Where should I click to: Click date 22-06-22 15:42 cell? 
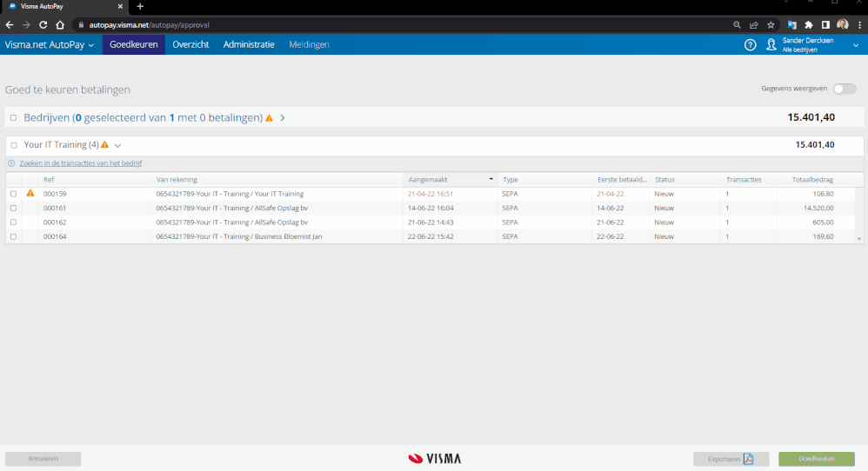pos(431,236)
